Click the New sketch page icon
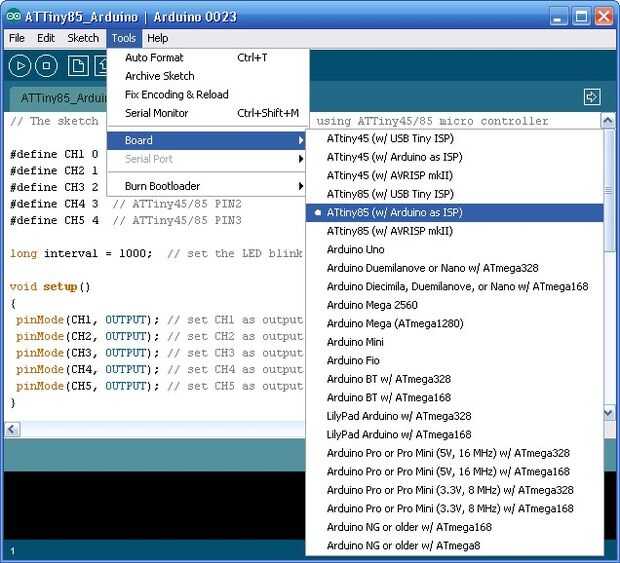Image resolution: width=620 pixels, height=563 pixels. [78, 66]
